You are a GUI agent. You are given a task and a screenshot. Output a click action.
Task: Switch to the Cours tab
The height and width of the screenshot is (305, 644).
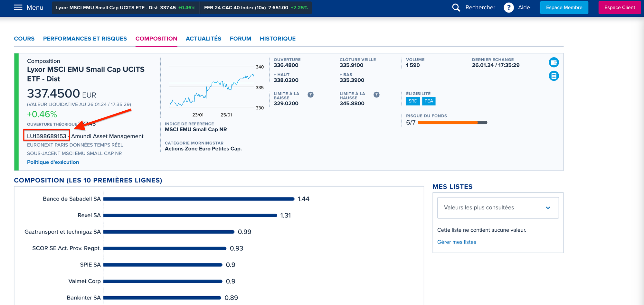(x=24, y=39)
